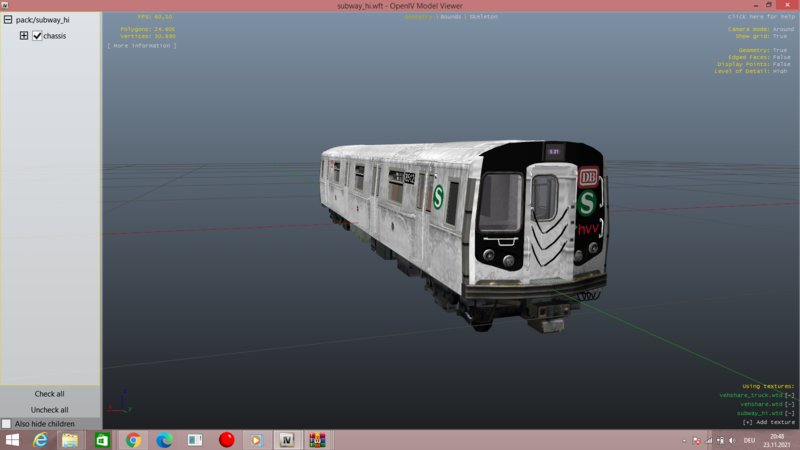Open the Windows Start button
The image size is (800, 450).
tap(12, 440)
